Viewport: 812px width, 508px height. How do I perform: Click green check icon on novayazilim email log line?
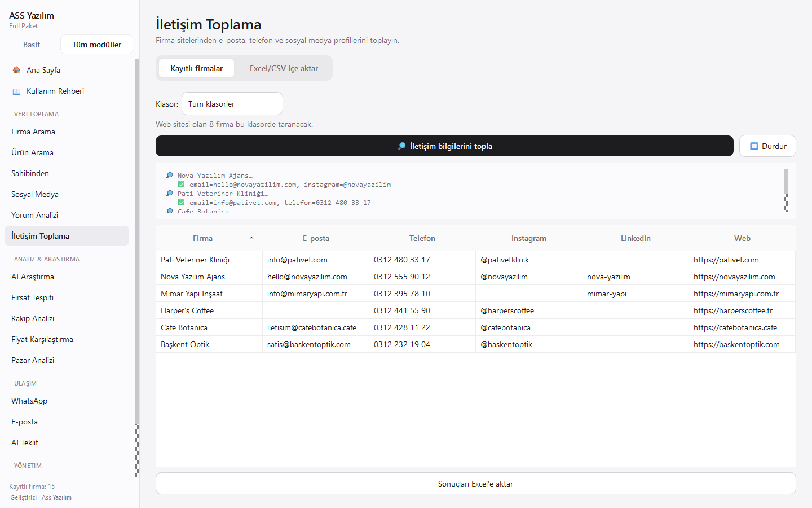click(181, 185)
